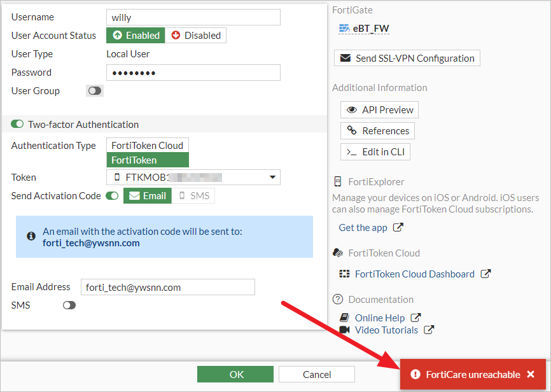The height and width of the screenshot is (392, 551).
Task: Open References for this user
Action: 377,131
